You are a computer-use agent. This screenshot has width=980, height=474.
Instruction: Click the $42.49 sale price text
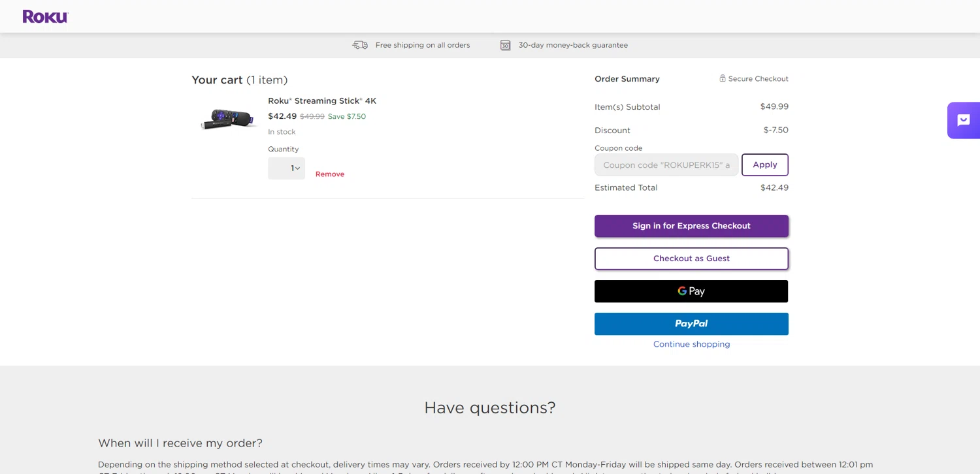pyautogui.click(x=282, y=116)
